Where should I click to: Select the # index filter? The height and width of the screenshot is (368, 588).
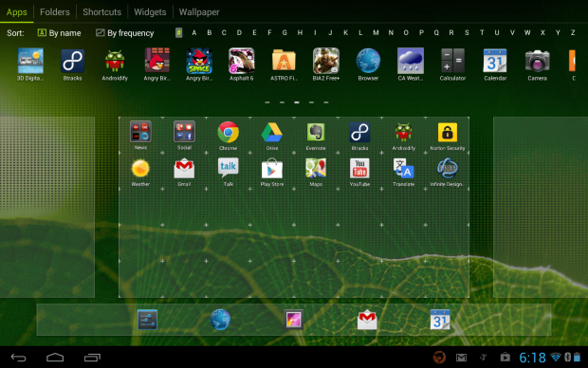coord(179,32)
